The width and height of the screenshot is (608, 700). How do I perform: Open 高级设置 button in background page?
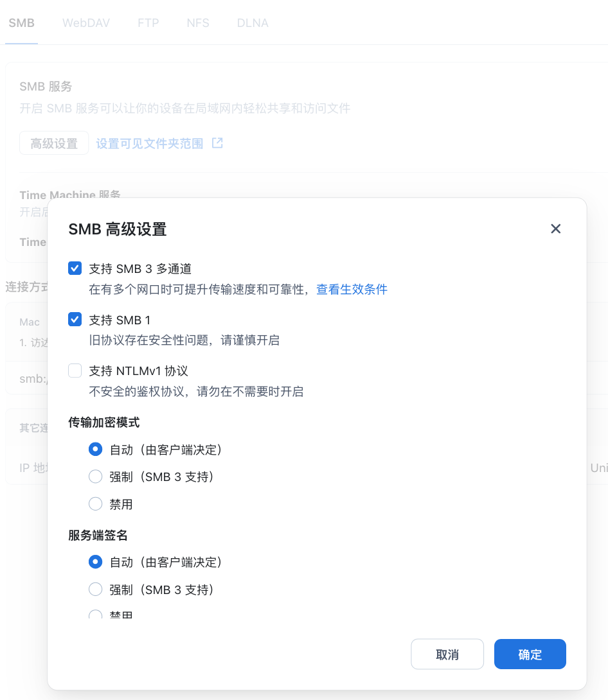click(54, 143)
